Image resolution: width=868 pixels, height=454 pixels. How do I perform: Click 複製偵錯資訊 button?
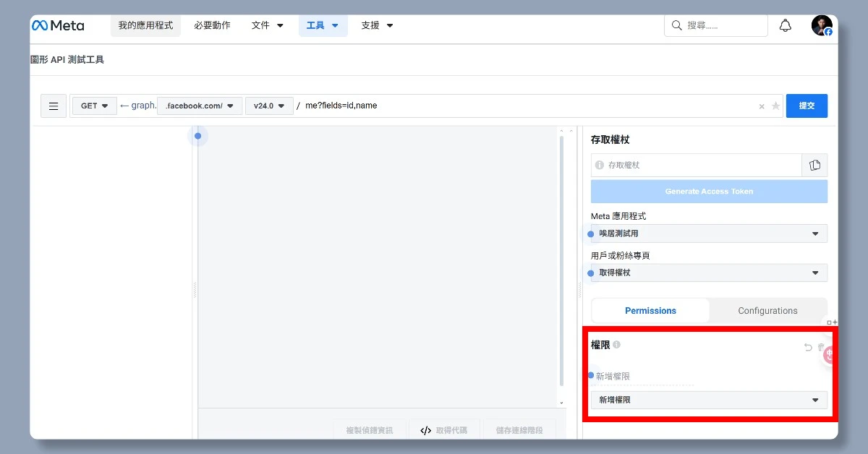click(370, 430)
